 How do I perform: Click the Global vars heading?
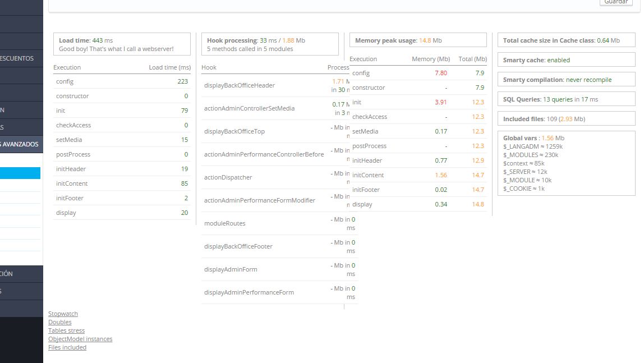tap(533, 138)
